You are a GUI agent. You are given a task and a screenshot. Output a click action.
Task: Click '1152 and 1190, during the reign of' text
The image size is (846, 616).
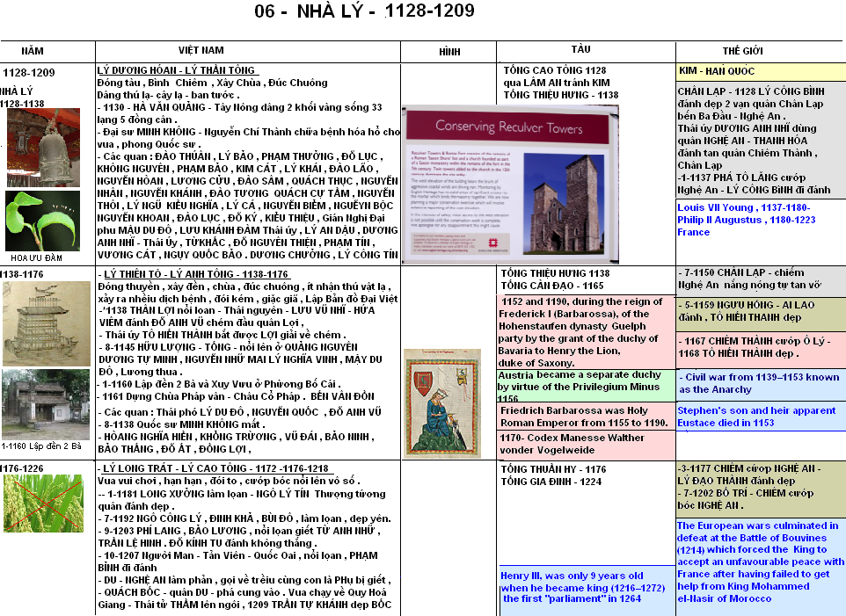click(x=581, y=301)
